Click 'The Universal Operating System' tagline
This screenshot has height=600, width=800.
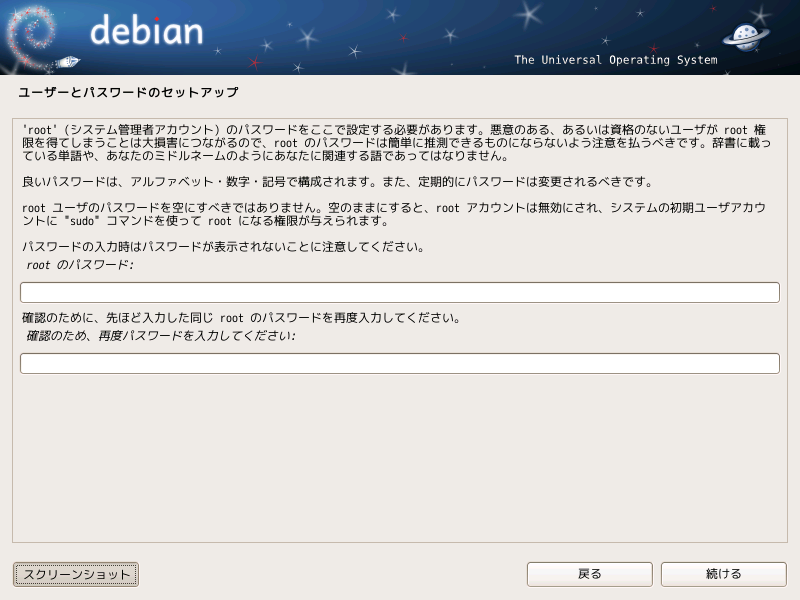pyautogui.click(x=615, y=60)
